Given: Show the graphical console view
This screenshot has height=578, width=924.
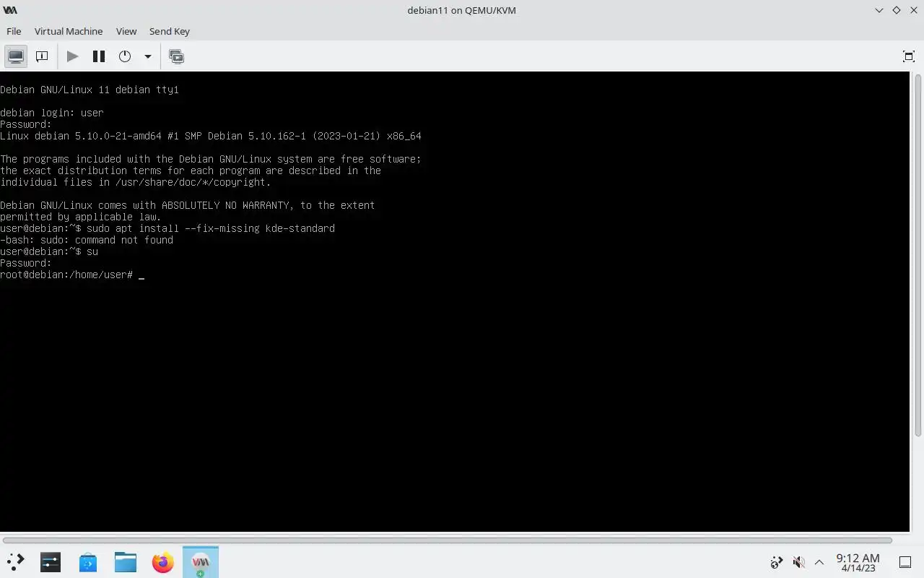Looking at the screenshot, I should click(x=16, y=56).
